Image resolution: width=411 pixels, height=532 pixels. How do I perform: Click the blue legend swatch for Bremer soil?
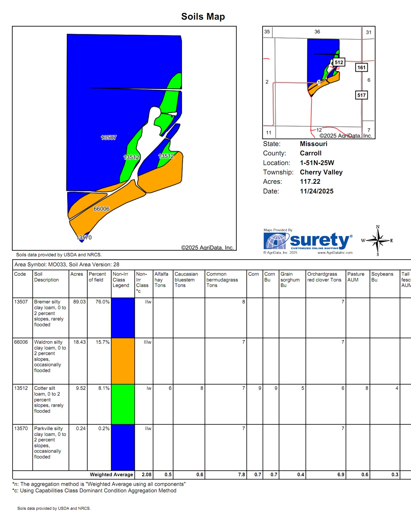tap(123, 318)
